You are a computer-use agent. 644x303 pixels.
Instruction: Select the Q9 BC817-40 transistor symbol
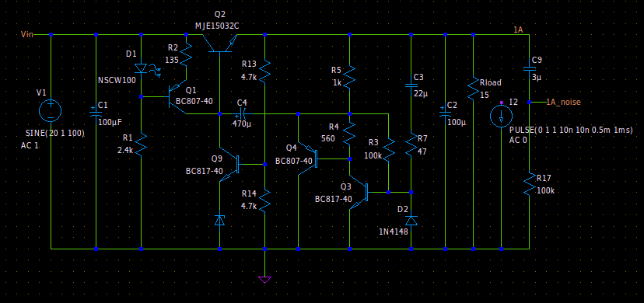pyautogui.click(x=229, y=164)
